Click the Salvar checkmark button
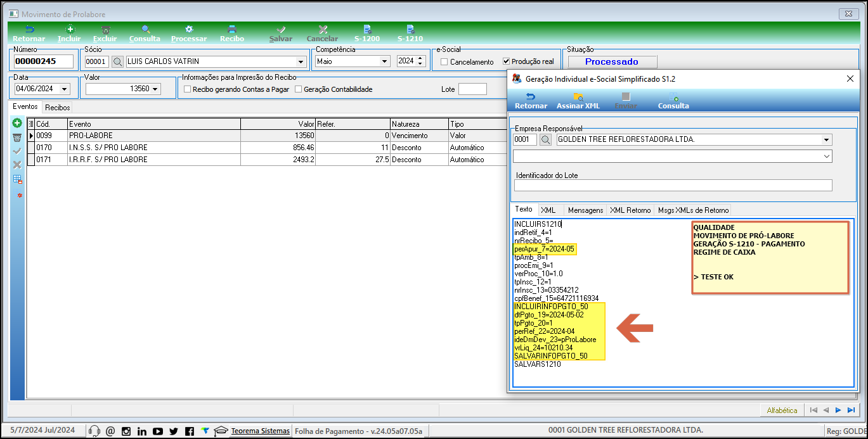 coord(281,34)
